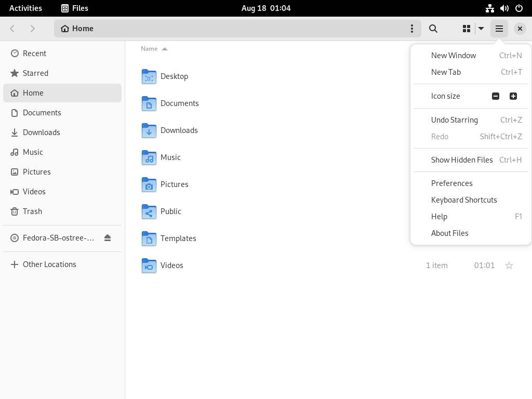Screen dimensions: 532x399
Task: Open the search magnifier
Action: [433, 29]
